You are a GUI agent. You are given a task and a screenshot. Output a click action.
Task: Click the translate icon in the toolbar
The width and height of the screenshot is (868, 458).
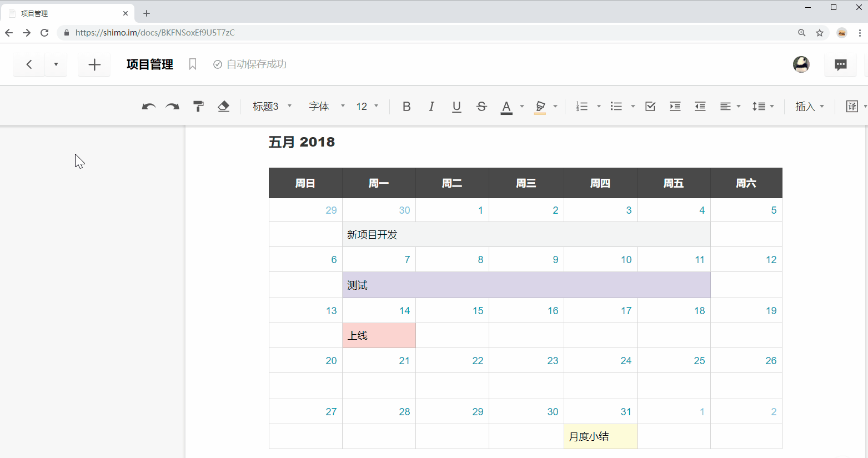[x=852, y=107]
